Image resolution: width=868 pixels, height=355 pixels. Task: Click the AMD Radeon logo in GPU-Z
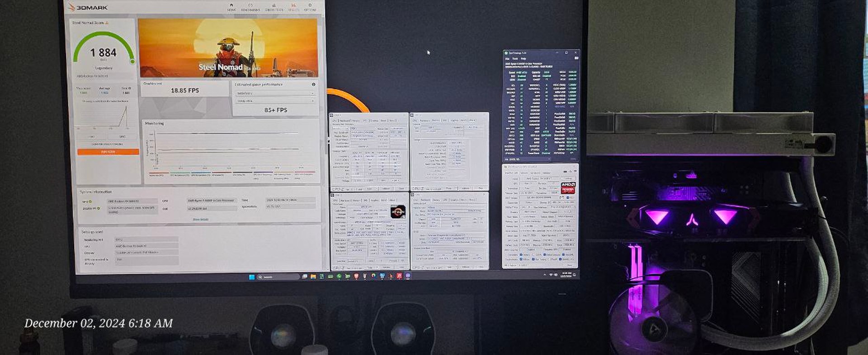pos(568,188)
